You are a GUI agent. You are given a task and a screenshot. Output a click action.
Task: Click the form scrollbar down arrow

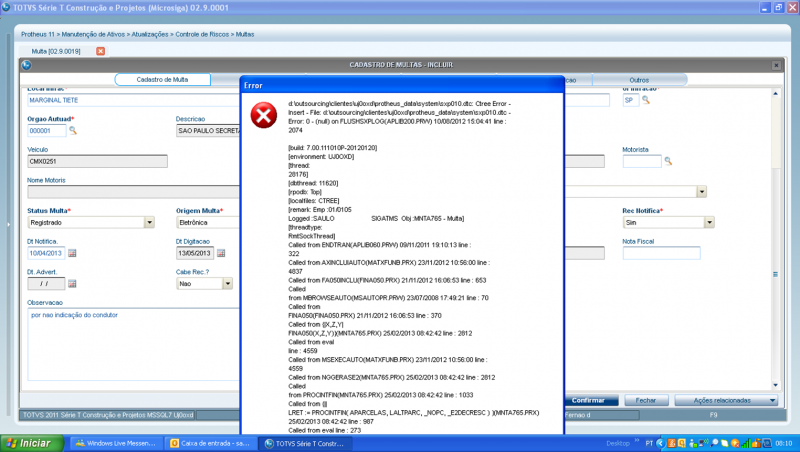click(776, 385)
